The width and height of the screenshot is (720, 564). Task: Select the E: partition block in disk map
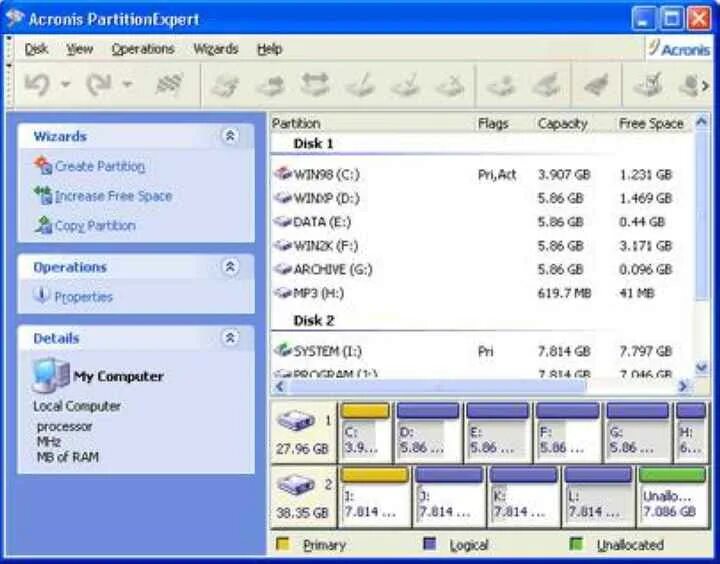click(498, 432)
